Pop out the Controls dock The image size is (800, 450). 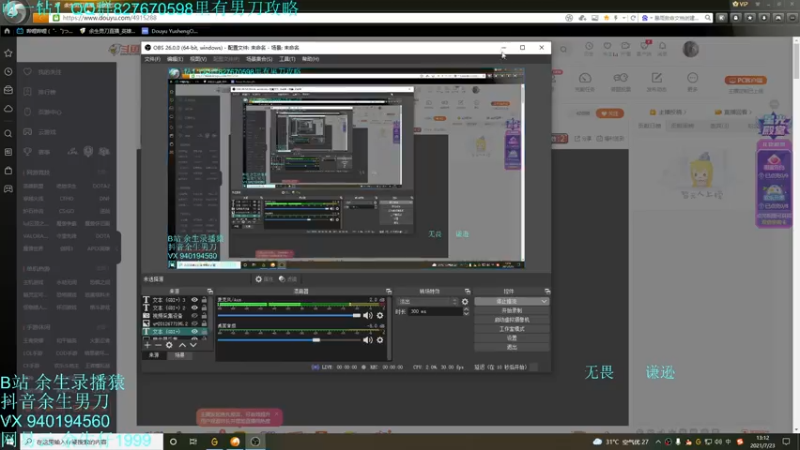point(547,291)
